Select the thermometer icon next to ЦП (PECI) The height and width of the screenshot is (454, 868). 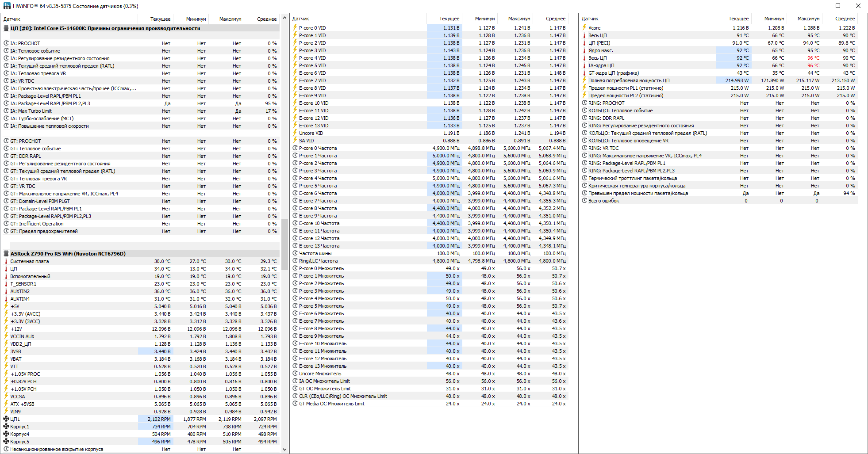(584, 43)
